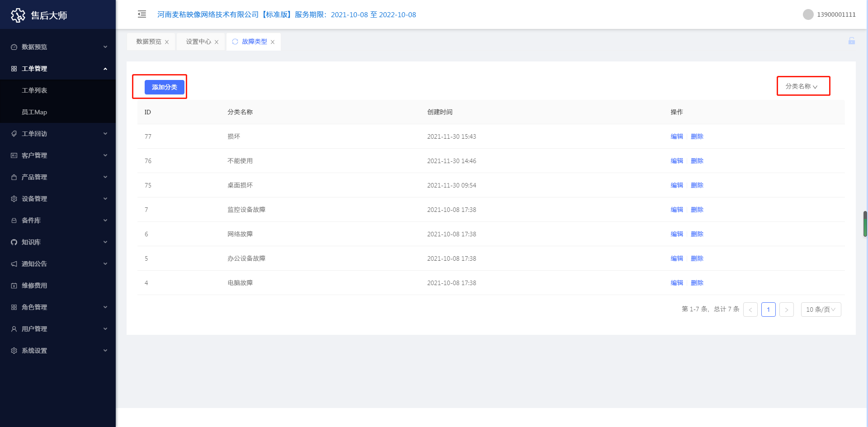Click the 添加分类 button

click(x=164, y=87)
